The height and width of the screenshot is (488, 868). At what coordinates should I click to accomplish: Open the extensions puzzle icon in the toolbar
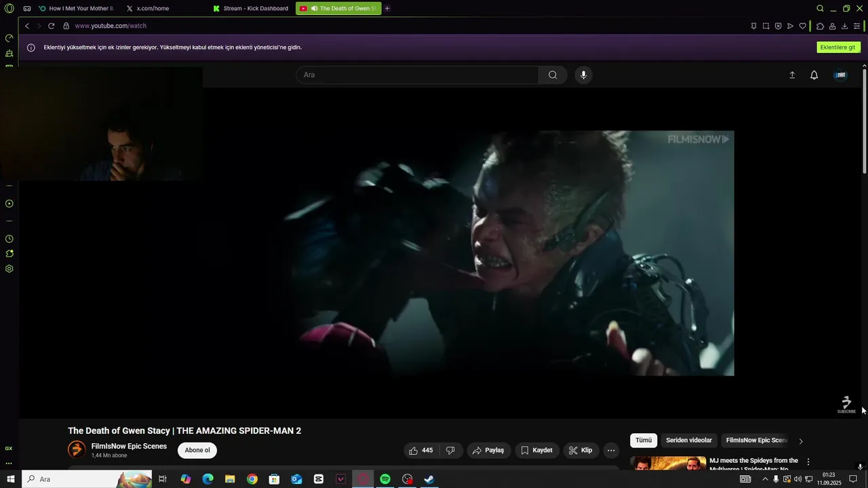[x=820, y=26]
